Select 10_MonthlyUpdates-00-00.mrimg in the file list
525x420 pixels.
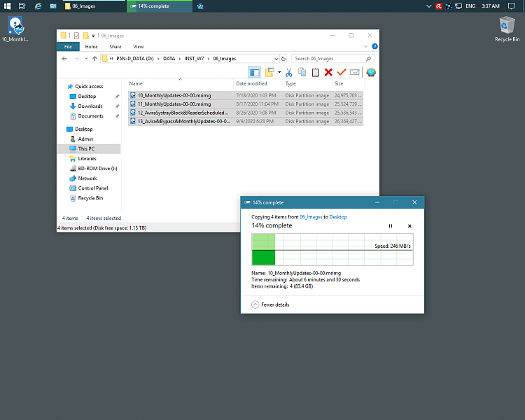click(x=246, y=95)
